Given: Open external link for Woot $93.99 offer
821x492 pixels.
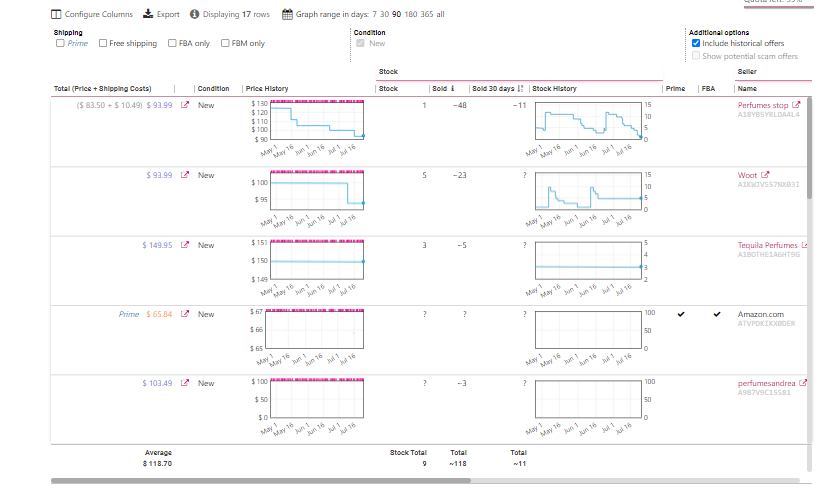Looking at the screenshot, I should pos(185,175).
